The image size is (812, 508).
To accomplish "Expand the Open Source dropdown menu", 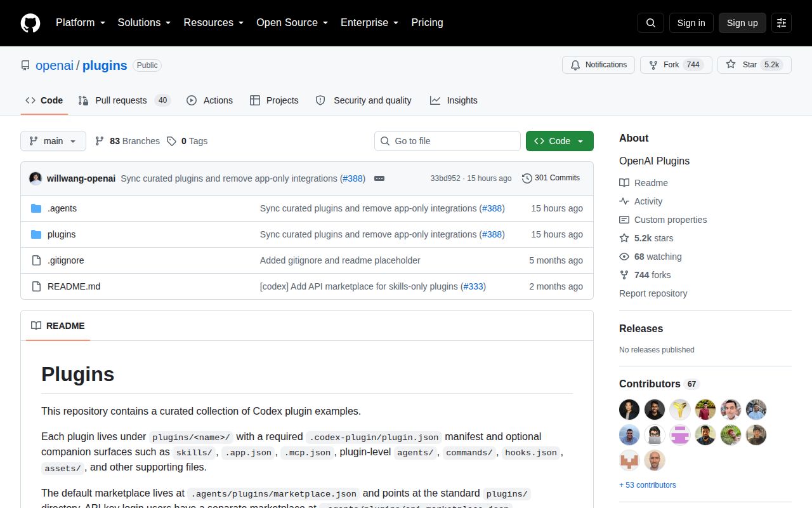I will coord(292,23).
